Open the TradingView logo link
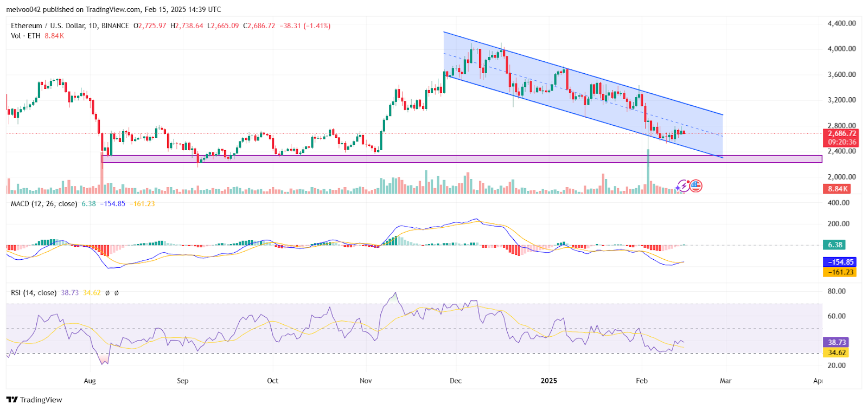868x410 pixels. (x=34, y=400)
